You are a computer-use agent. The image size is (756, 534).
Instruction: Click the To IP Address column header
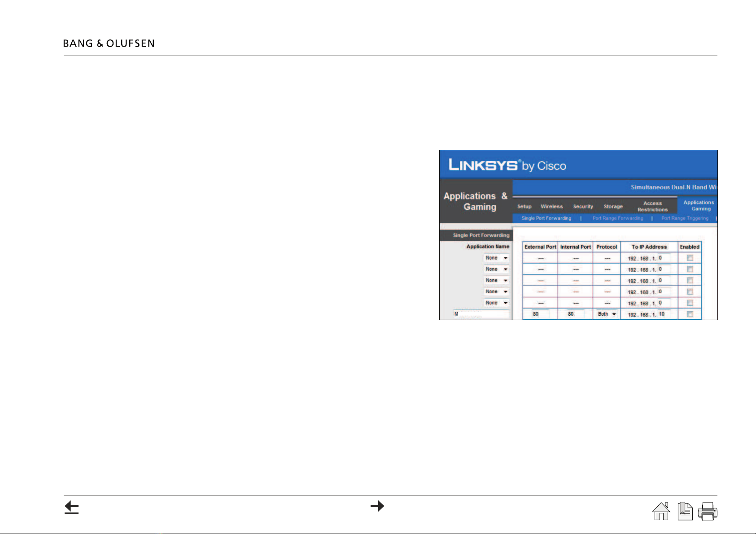(x=649, y=247)
